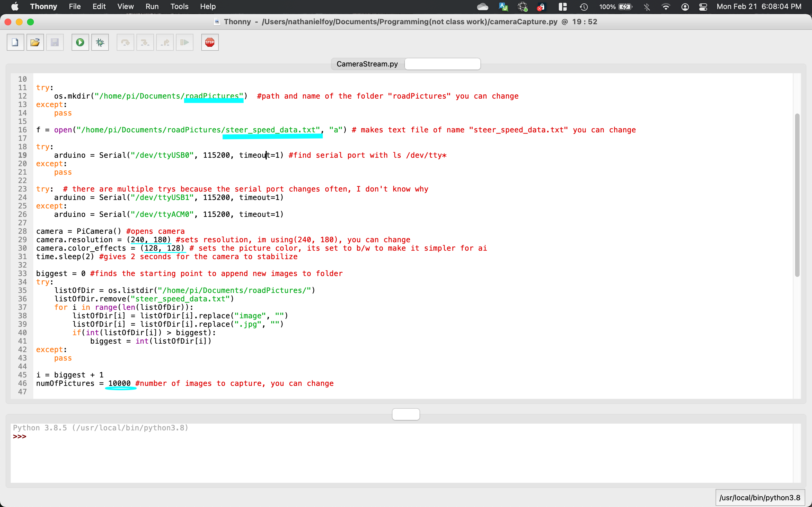The width and height of the screenshot is (812, 507).
Task: Open the Help menu
Action: click(208, 6)
